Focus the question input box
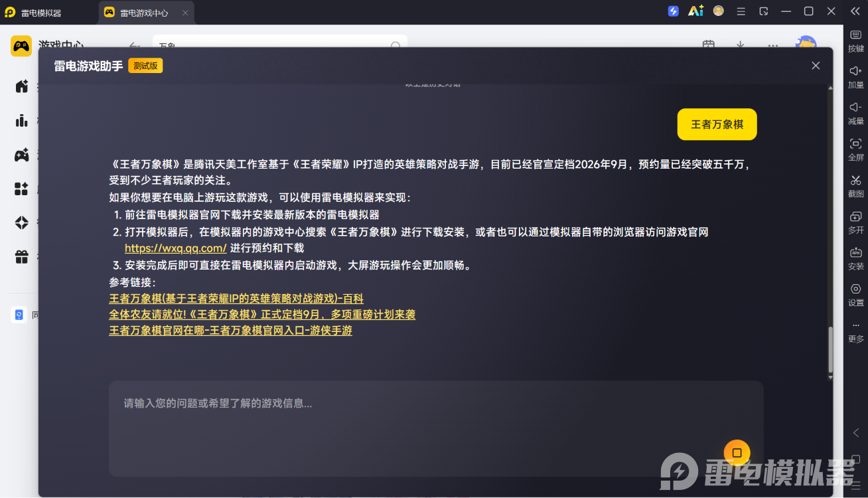The image size is (868, 498). pos(436,428)
